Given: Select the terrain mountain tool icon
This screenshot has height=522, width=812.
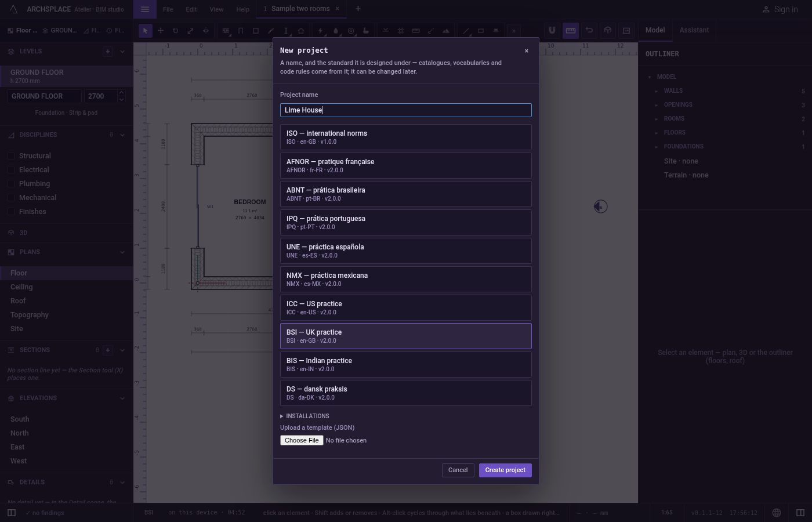Looking at the screenshot, I should (x=446, y=31).
